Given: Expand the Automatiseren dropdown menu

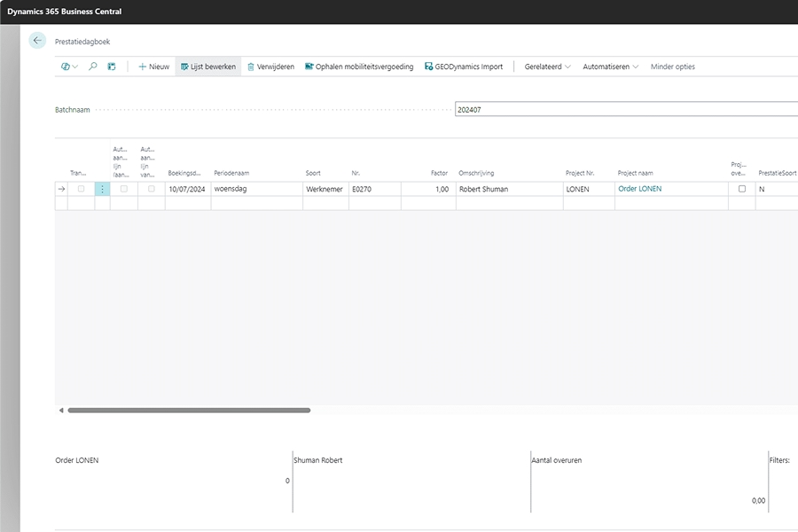Looking at the screenshot, I should pos(610,66).
